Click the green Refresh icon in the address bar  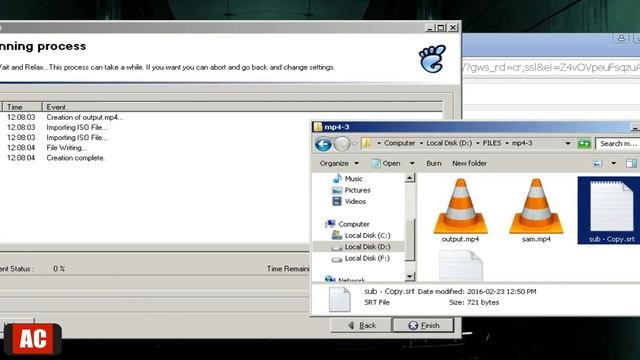coord(584,143)
